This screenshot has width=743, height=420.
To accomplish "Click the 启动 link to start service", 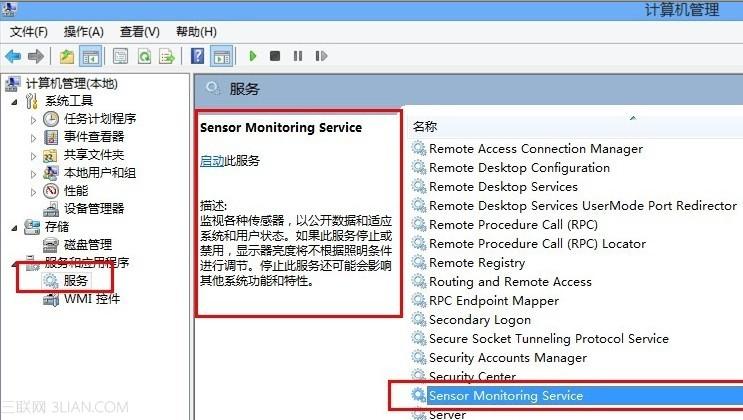I will (x=212, y=161).
